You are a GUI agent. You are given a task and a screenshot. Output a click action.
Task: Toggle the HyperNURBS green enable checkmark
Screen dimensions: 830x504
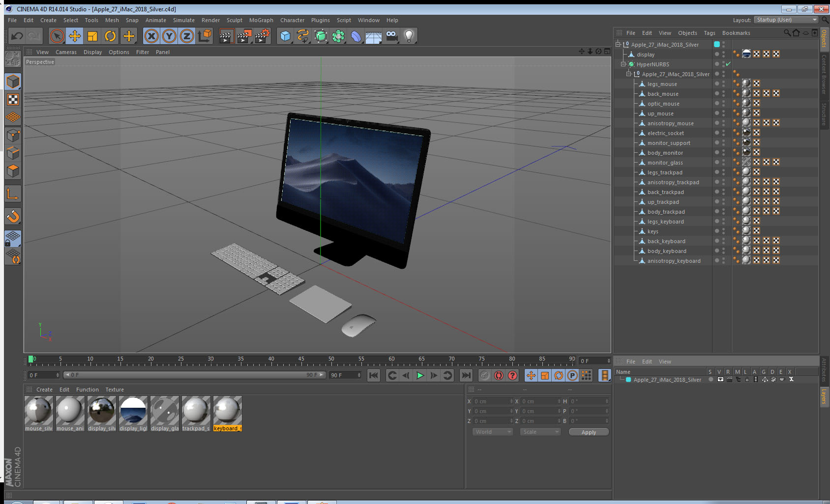tap(728, 64)
